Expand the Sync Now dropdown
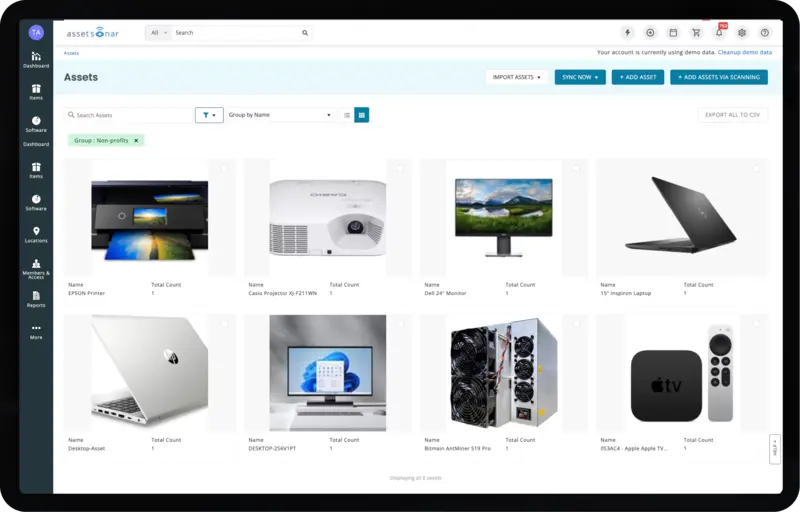Viewport: 800px width, 512px height. [580, 77]
